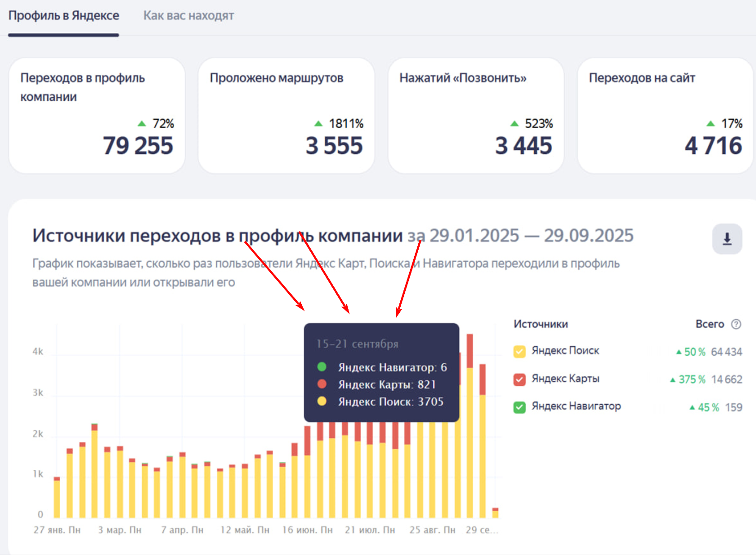This screenshot has width=756, height=555.
Task: Click the Нажатий «Позвонить» stat card
Action: tap(476, 115)
